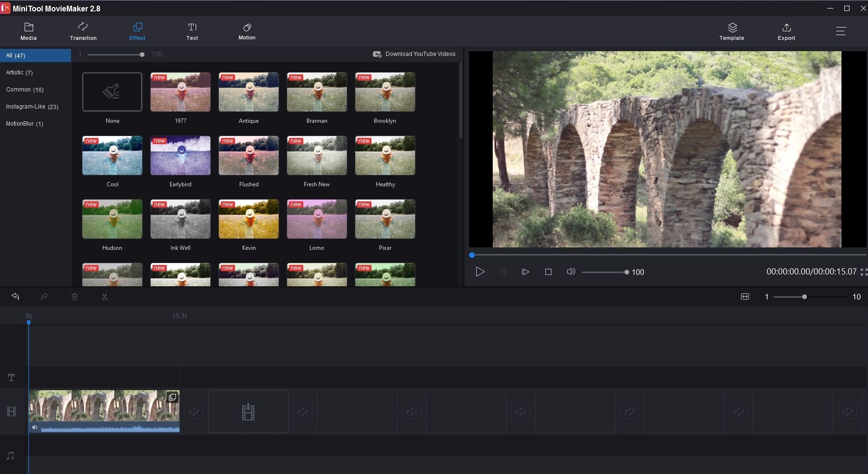The width and height of the screenshot is (868, 474).
Task: Select the Artistic effects category
Action: (19, 73)
